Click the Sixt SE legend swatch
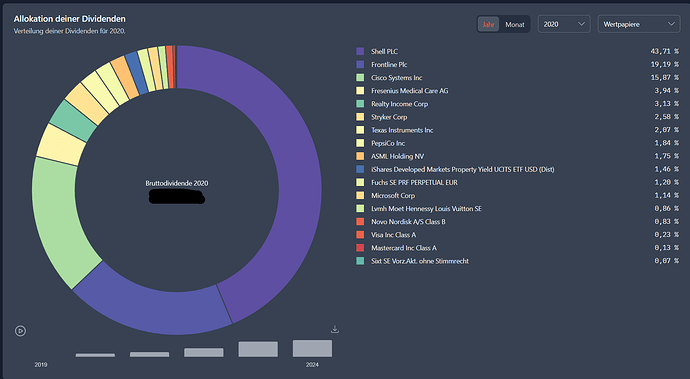 coord(360,261)
